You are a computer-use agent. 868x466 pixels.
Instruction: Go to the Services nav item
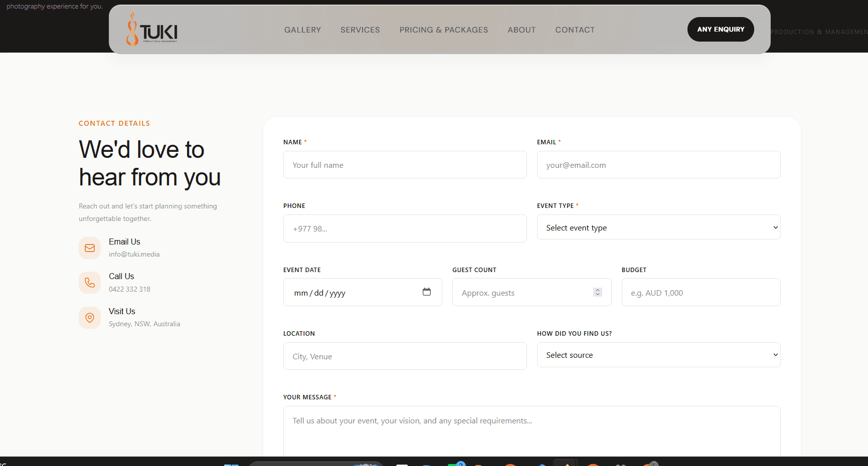pos(360,30)
